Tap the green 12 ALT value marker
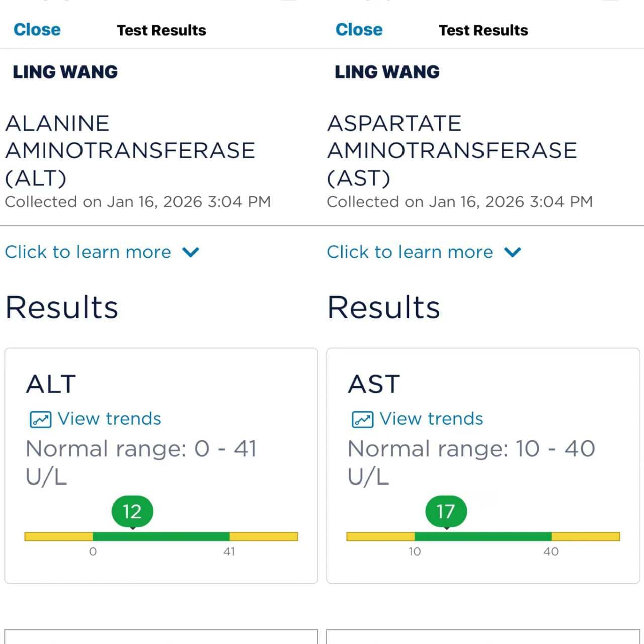Viewport: 644px width, 644px height. (x=132, y=512)
